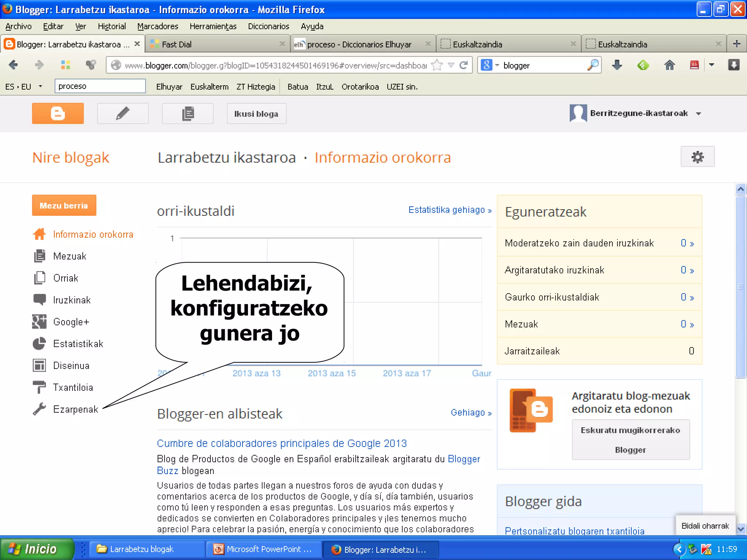Click the pencil new post icon
The width and height of the screenshot is (747, 560).
coord(123,113)
